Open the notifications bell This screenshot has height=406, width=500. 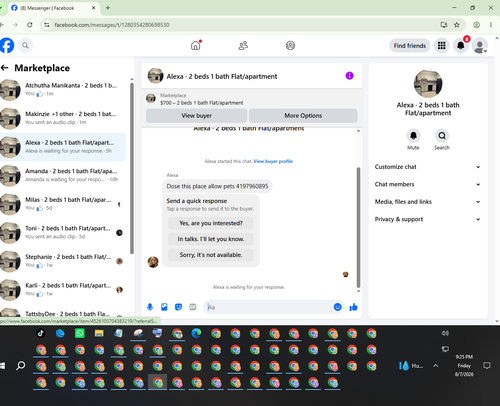click(460, 45)
